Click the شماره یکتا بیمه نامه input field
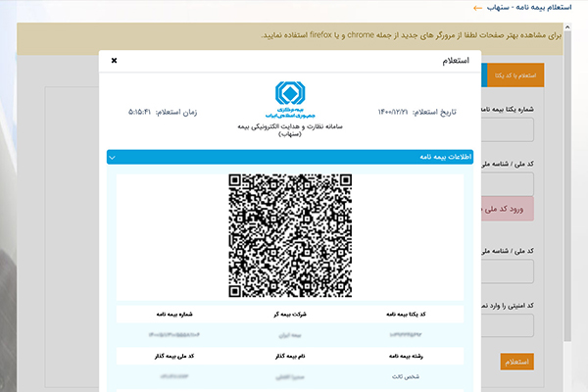 [x=508, y=129]
